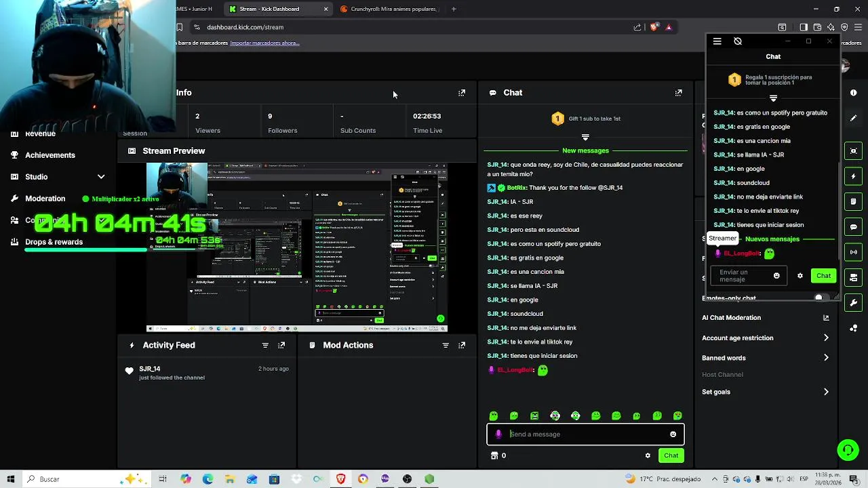
Task: Click the lightning bolt icon in right sidebar
Action: pos(853,176)
